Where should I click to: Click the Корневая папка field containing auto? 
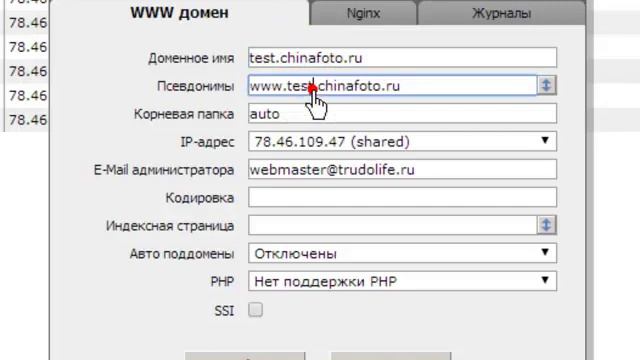pos(402,113)
